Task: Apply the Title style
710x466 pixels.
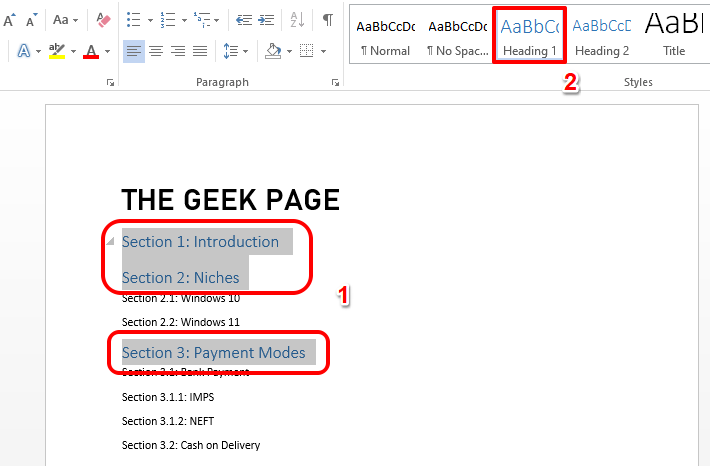Action: click(674, 38)
